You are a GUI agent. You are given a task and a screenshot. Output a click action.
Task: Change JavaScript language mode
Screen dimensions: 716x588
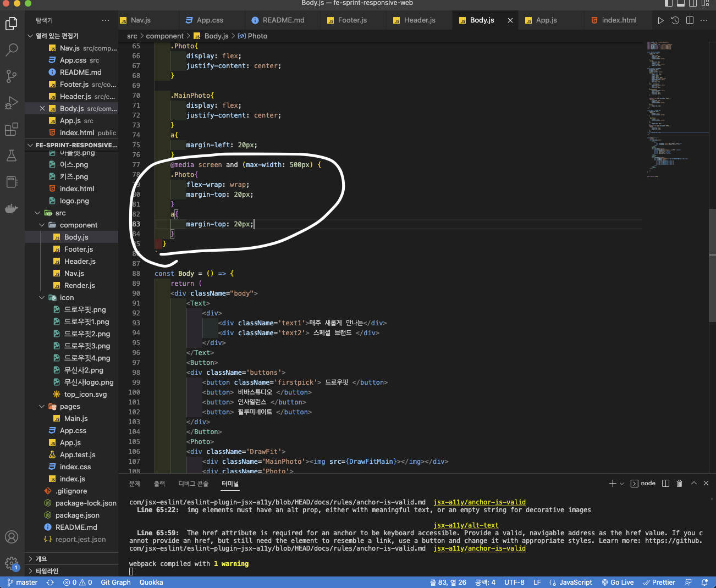point(576,583)
